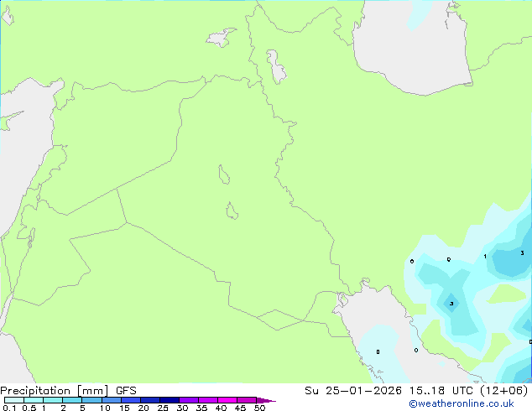Screen dimensions: 532x411
Task: Select the 0.5–1 mm legend color swatch
Action: pos(34,400)
